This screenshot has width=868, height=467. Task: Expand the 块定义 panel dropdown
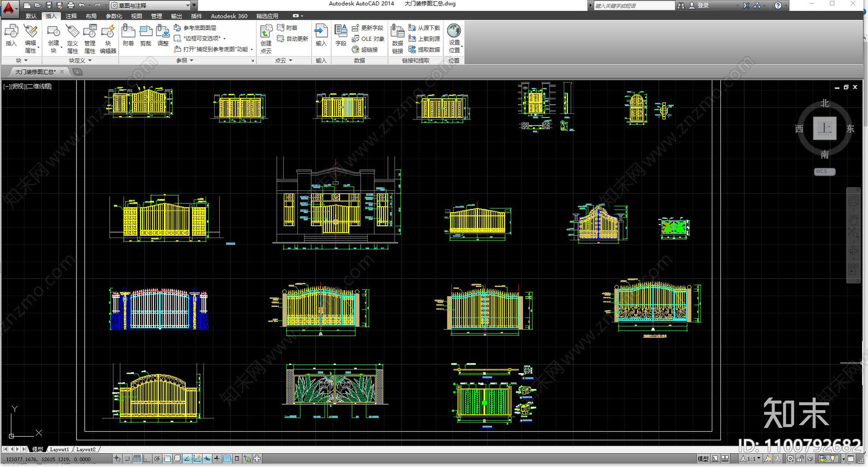pos(80,61)
